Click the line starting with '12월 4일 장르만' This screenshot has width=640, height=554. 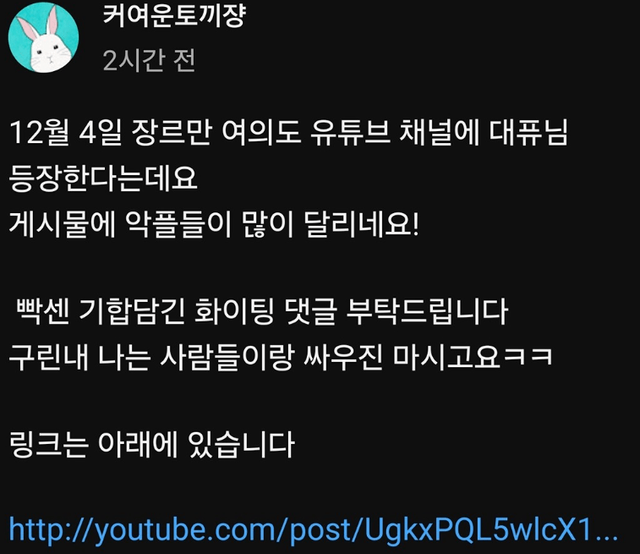coord(288,133)
